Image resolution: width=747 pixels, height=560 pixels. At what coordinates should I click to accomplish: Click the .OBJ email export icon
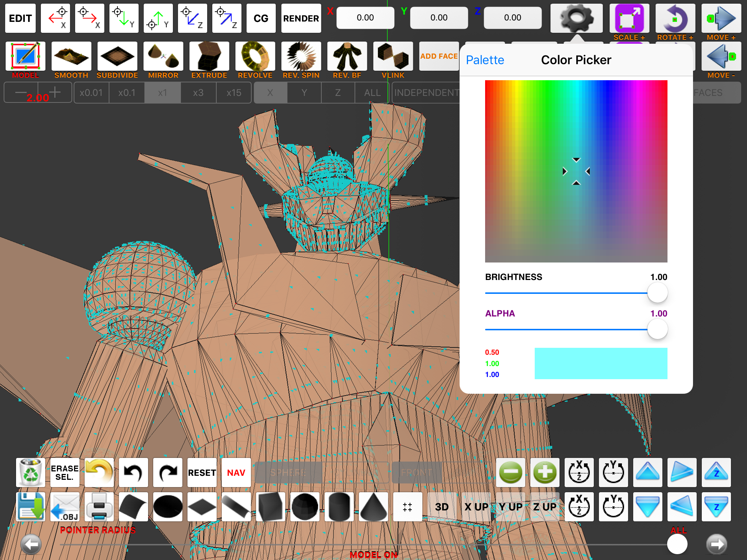click(x=65, y=507)
